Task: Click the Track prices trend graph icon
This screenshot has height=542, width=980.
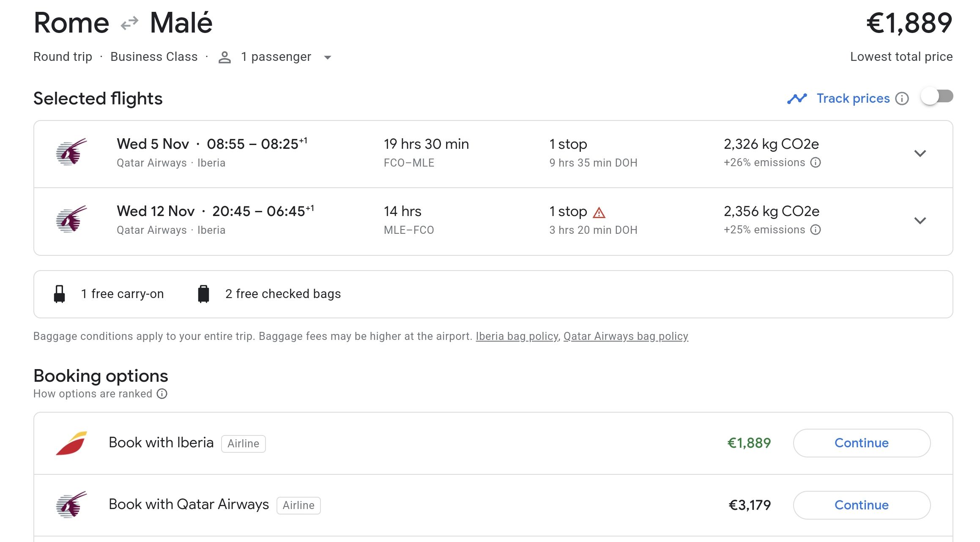Action: [x=797, y=99]
